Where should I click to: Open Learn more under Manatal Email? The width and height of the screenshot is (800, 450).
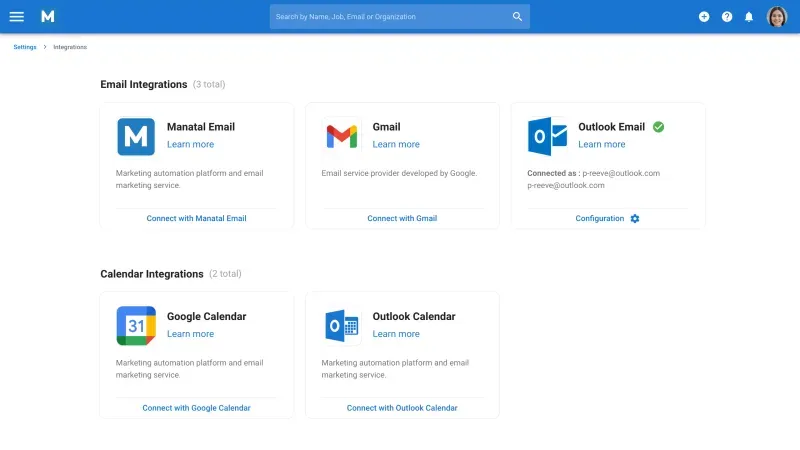(190, 144)
